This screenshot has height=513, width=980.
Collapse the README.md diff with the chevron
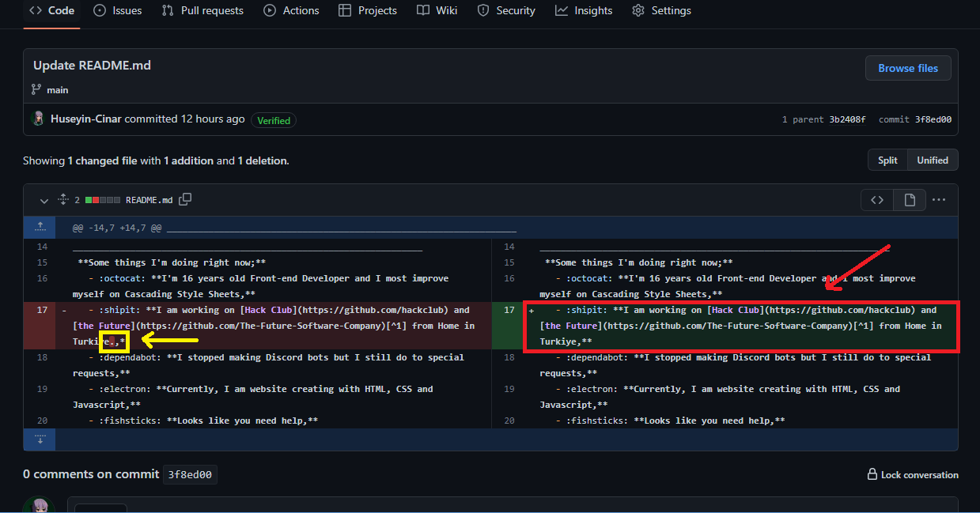click(44, 200)
